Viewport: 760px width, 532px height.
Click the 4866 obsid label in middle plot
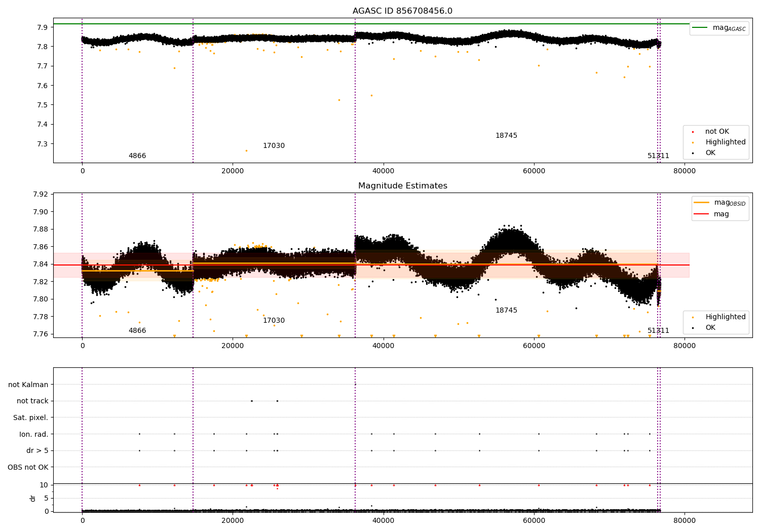[x=137, y=331]
